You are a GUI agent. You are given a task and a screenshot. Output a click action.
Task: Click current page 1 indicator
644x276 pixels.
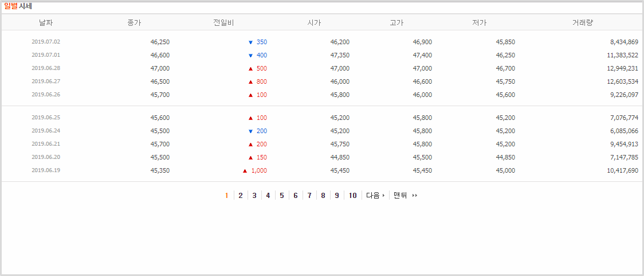227,195
